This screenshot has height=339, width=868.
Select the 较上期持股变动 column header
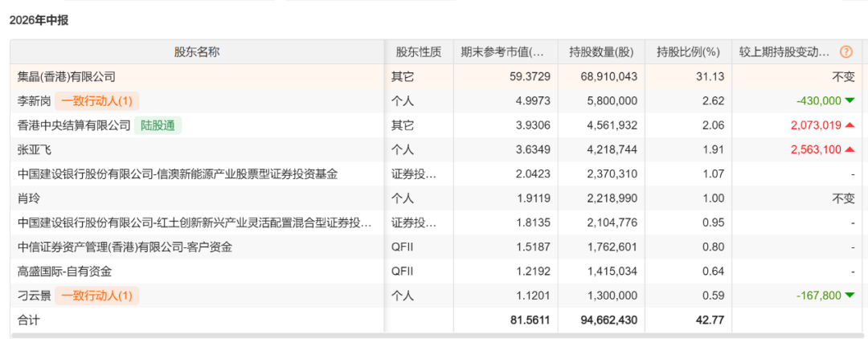pos(785,52)
